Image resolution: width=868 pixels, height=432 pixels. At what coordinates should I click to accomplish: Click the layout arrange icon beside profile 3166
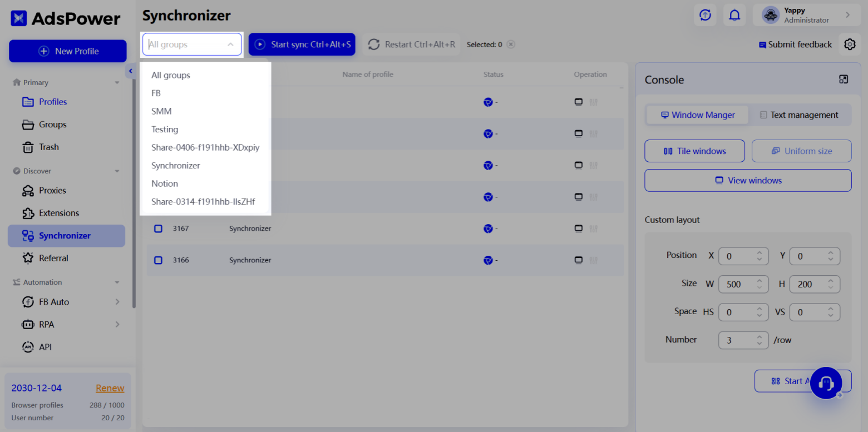pyautogui.click(x=594, y=260)
